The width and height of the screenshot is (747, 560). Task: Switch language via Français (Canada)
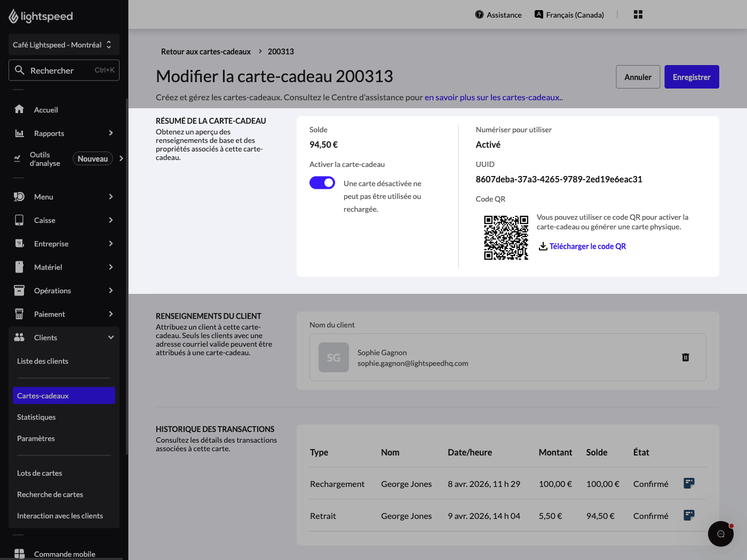(x=575, y=15)
